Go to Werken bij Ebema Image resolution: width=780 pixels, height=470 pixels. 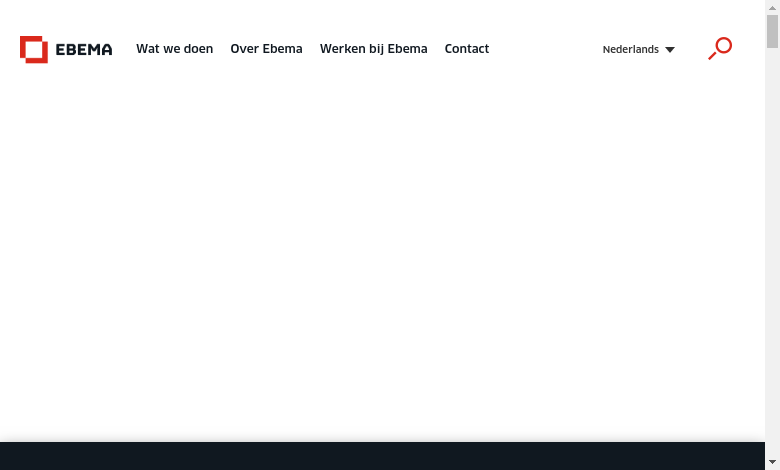pyautogui.click(x=373, y=49)
